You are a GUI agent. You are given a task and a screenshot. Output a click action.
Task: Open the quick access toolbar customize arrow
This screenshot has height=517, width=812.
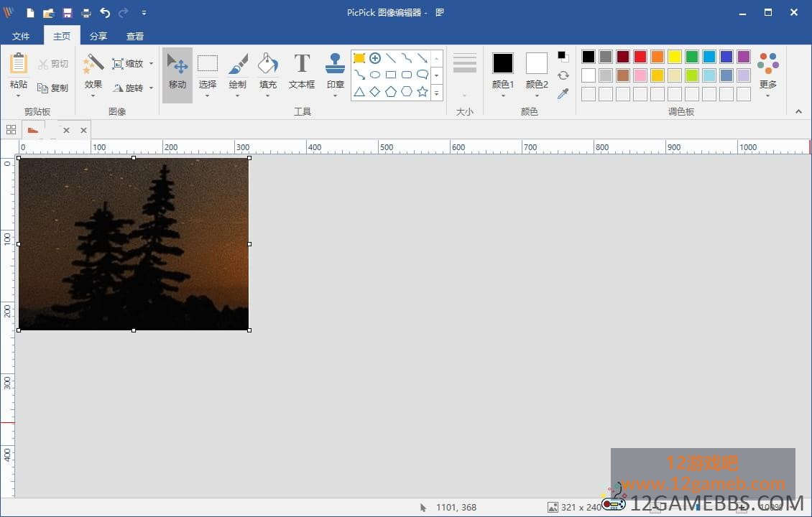coord(144,12)
